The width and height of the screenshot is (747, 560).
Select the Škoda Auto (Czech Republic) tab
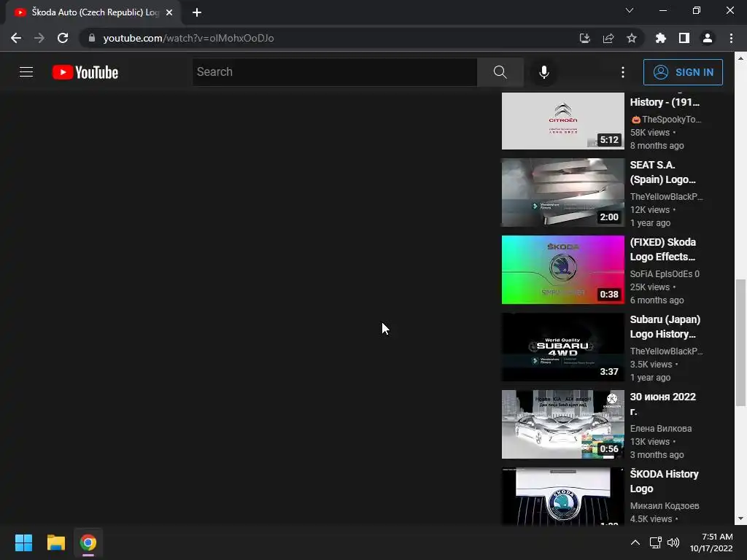pos(93,12)
